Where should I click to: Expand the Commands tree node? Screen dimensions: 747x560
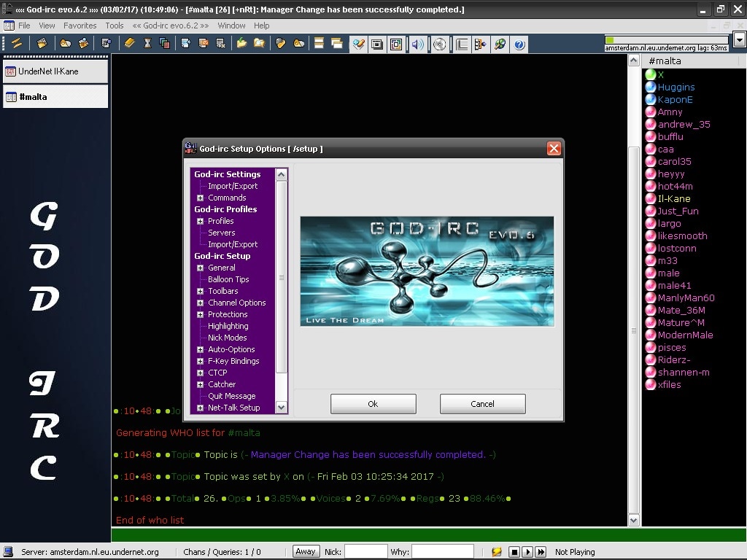pyautogui.click(x=200, y=198)
